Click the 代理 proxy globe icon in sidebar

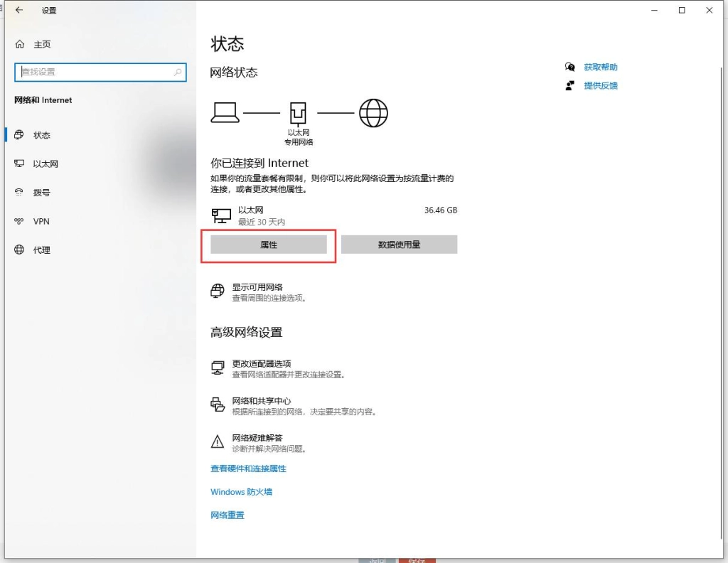(19, 250)
